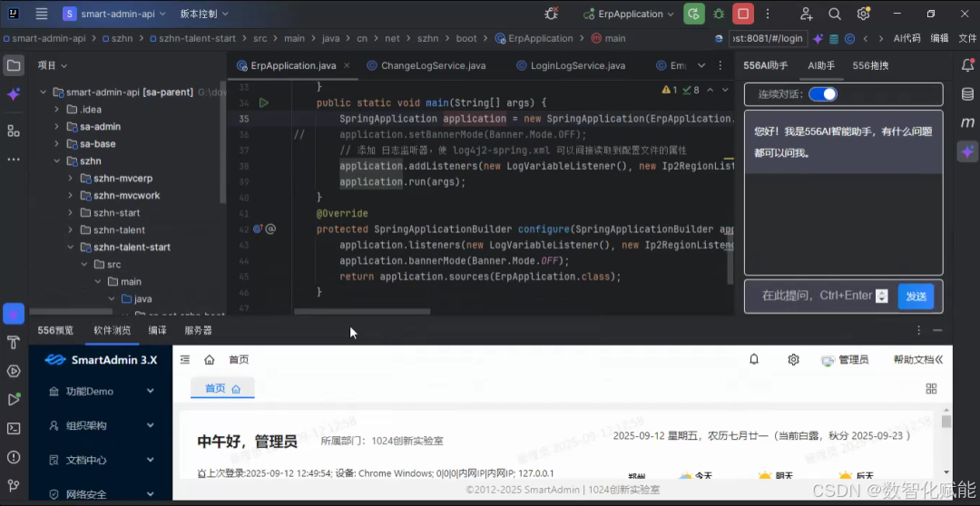Expand the 组织架构 menu in SmartAdmin
This screenshot has height=506, width=980.
[x=102, y=425]
